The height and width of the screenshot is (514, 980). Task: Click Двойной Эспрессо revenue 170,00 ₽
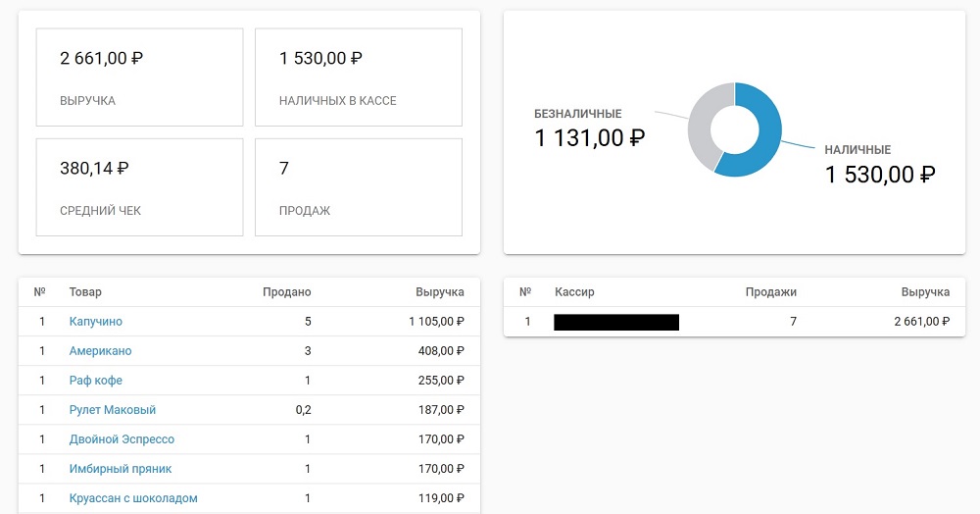441,439
